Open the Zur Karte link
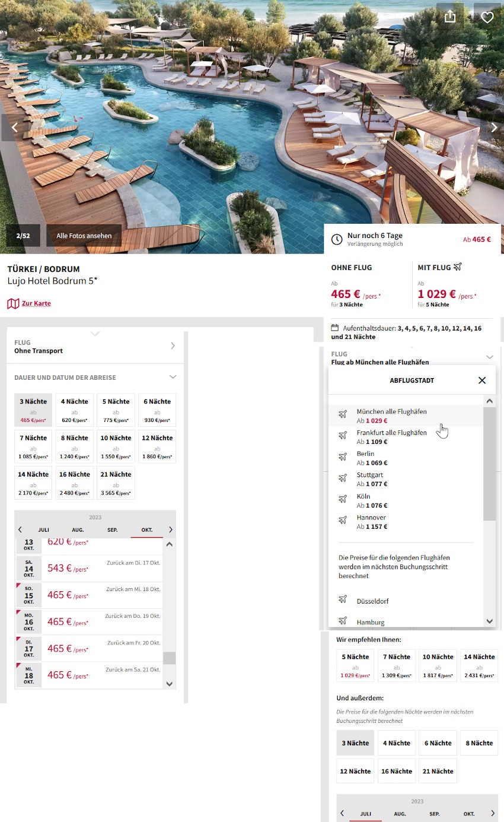The height and width of the screenshot is (822, 504). pyautogui.click(x=36, y=303)
